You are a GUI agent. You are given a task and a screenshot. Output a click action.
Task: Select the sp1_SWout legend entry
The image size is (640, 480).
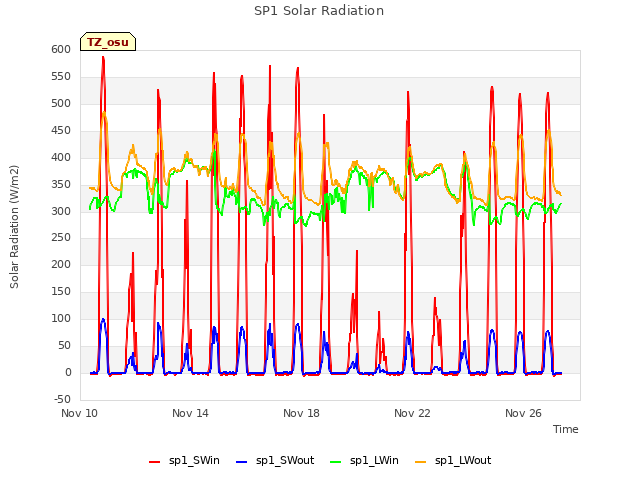tap(276, 460)
